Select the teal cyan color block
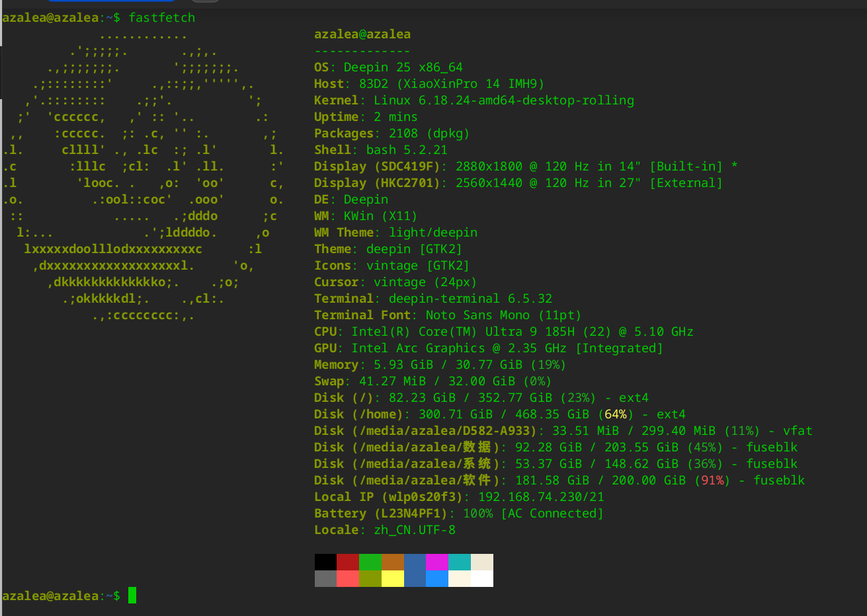 click(460, 562)
